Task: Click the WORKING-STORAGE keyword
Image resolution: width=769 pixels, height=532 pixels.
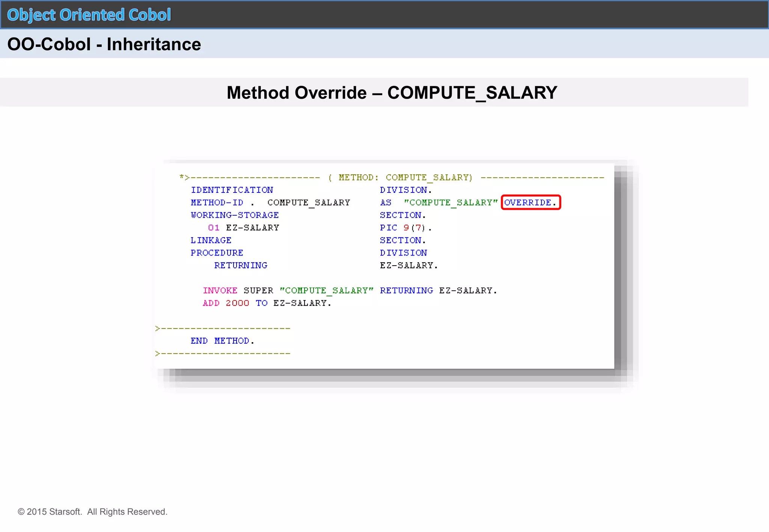Action: point(235,215)
